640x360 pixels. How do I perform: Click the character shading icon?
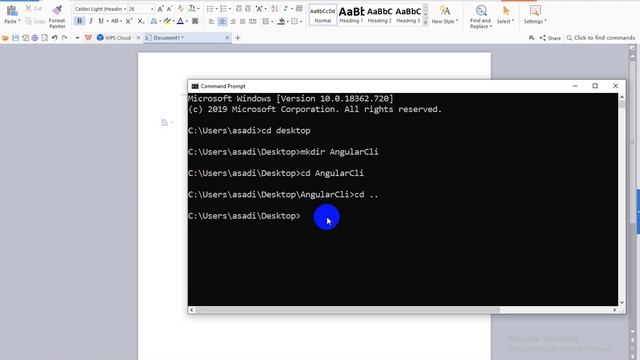click(195, 21)
